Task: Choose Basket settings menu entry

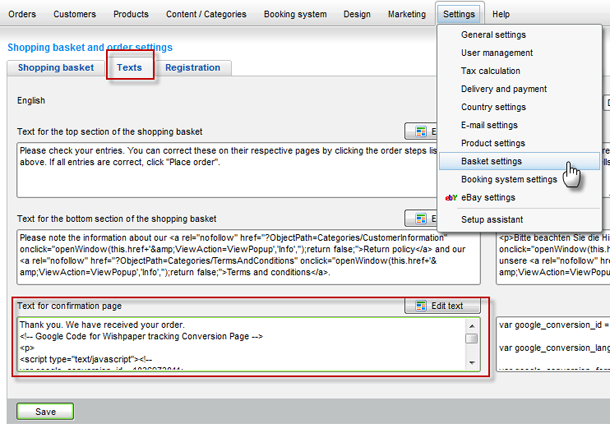Action: pos(491,161)
